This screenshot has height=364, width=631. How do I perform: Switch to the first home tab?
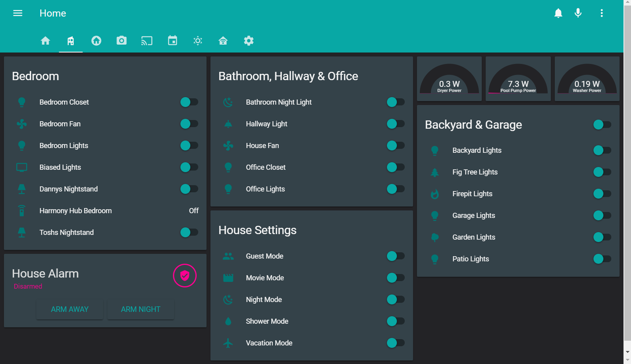pos(45,41)
